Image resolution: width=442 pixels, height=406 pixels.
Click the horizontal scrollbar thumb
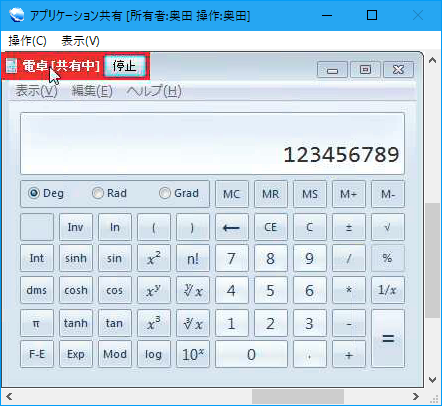pos(298,397)
